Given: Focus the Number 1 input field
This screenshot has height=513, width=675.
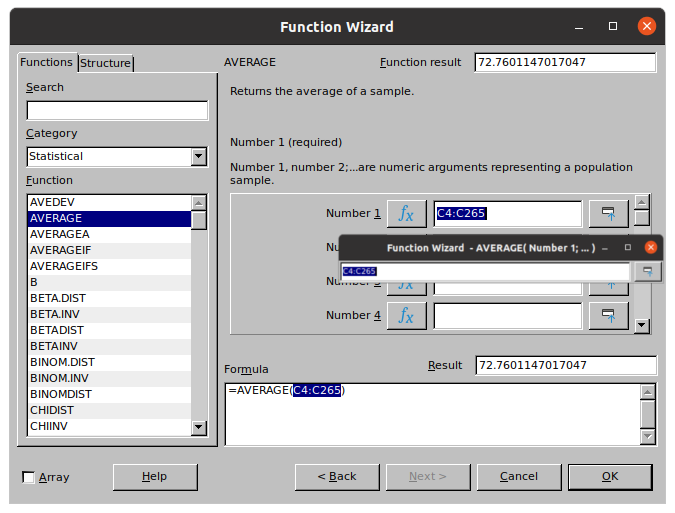Looking at the screenshot, I should tap(508, 213).
